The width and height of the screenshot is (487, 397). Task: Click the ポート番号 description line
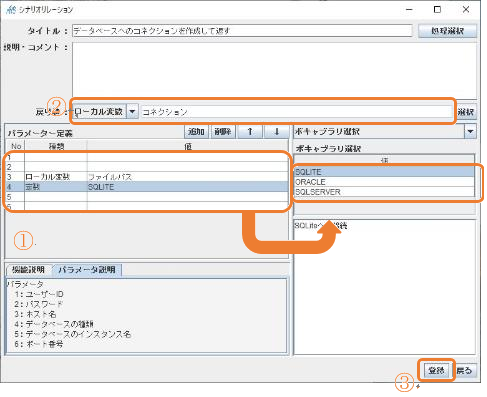point(38,344)
